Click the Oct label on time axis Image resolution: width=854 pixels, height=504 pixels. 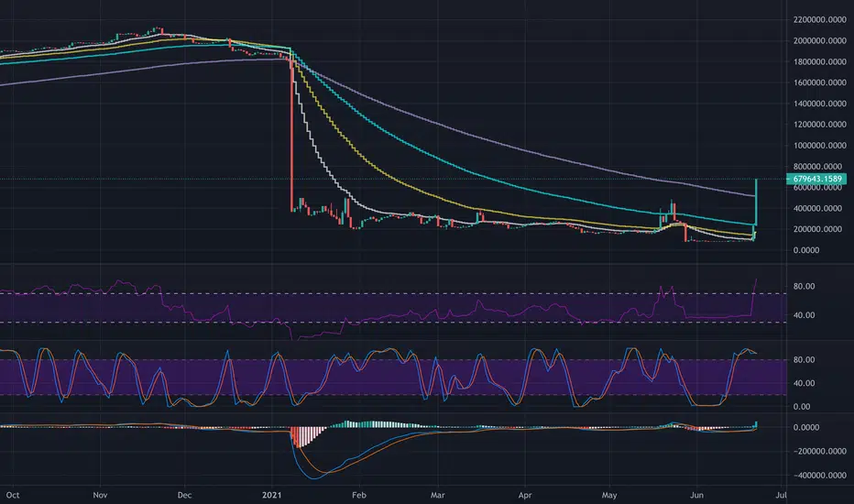pos(13,495)
